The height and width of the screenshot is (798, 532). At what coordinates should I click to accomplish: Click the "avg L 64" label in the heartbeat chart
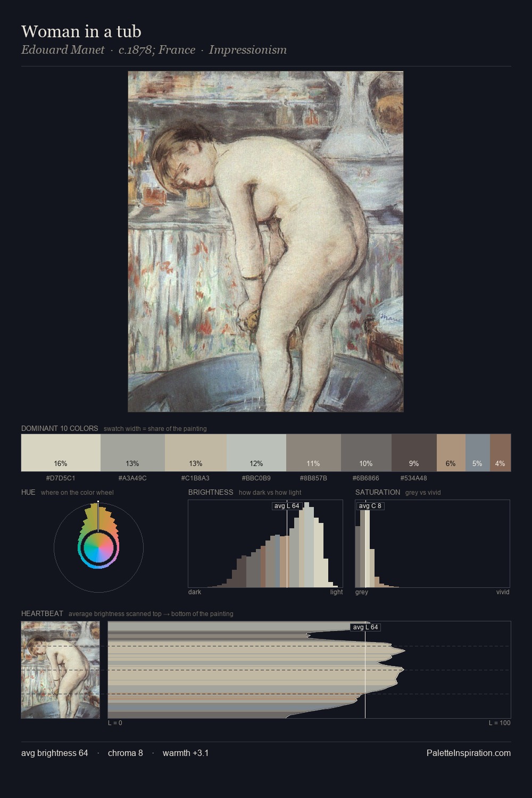point(365,627)
